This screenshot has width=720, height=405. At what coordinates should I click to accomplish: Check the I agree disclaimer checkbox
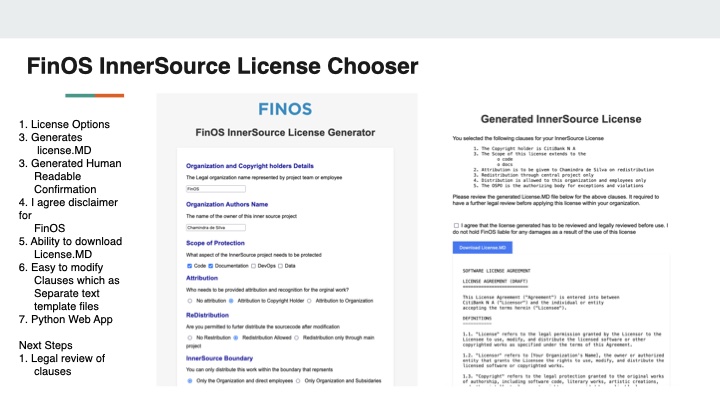[456, 225]
